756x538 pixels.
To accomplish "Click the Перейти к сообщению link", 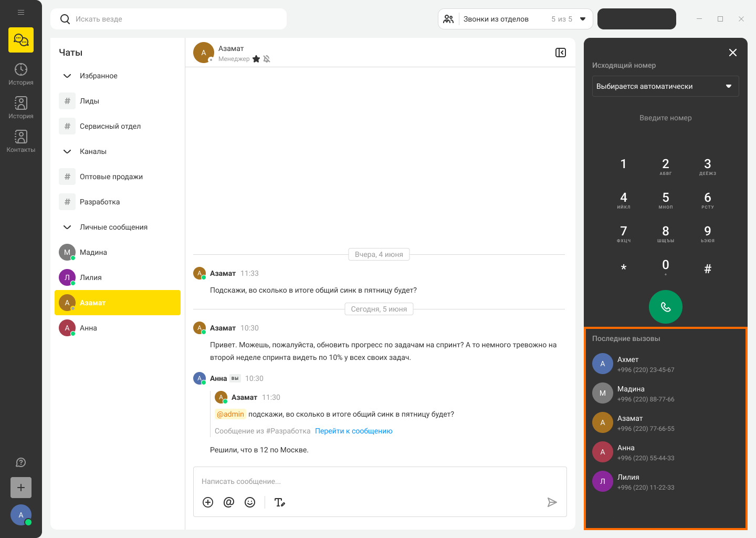I will point(354,431).
